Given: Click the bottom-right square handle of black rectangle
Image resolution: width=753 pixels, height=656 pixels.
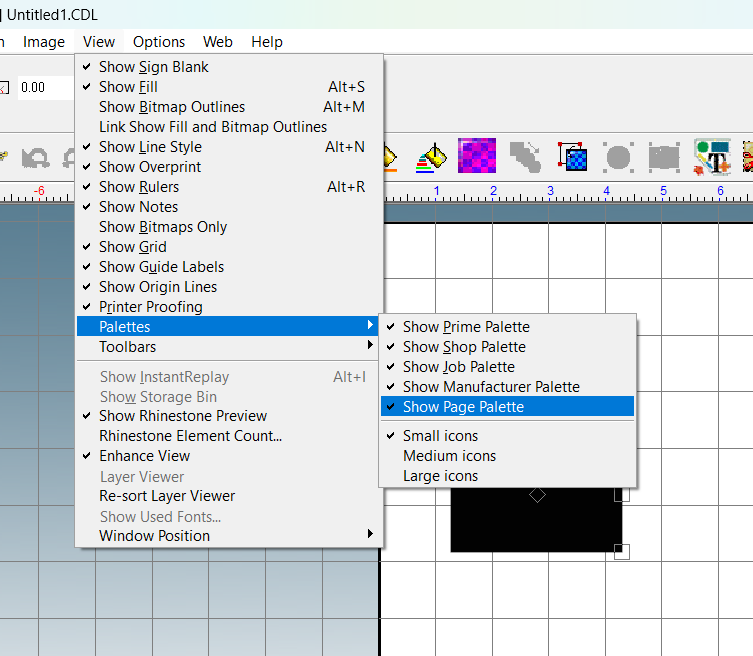Looking at the screenshot, I should point(622,552).
